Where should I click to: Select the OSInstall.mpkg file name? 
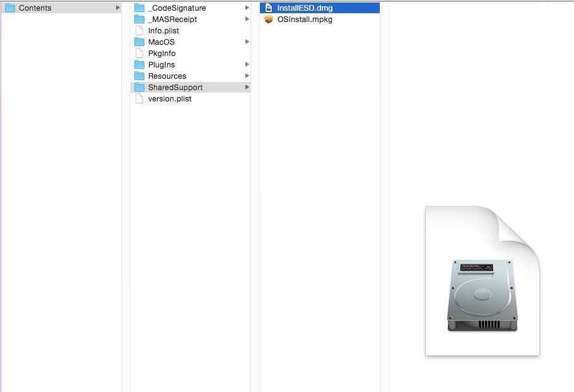pos(305,20)
